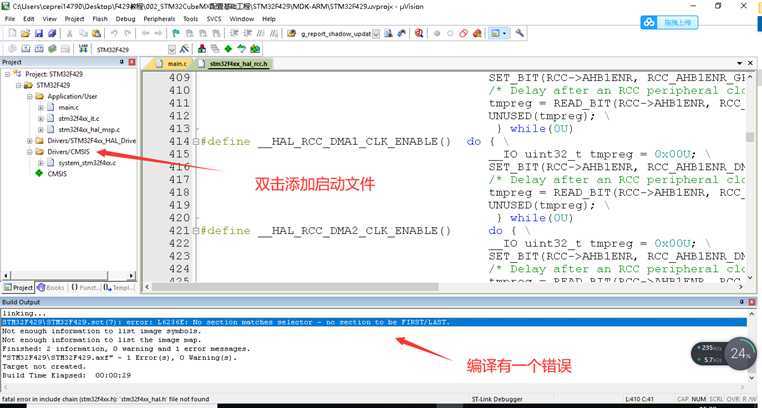The width and height of the screenshot is (762, 408).
Task: Select the Drivers/CMSIS folder
Action: (x=69, y=152)
